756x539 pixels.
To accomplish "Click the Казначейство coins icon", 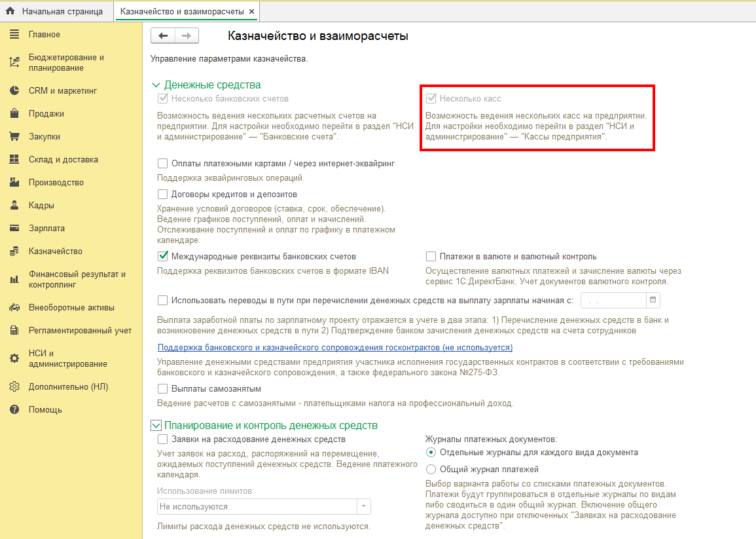I will 14,251.
